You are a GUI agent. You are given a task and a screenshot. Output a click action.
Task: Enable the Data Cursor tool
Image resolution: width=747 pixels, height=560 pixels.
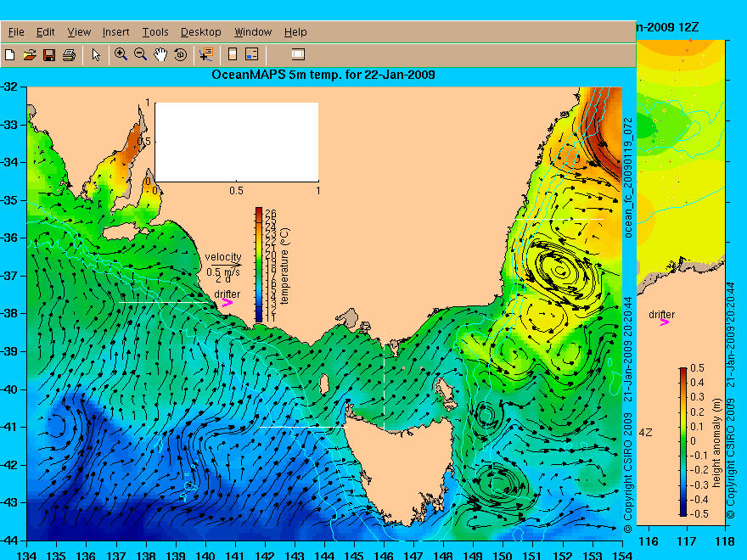(x=206, y=54)
